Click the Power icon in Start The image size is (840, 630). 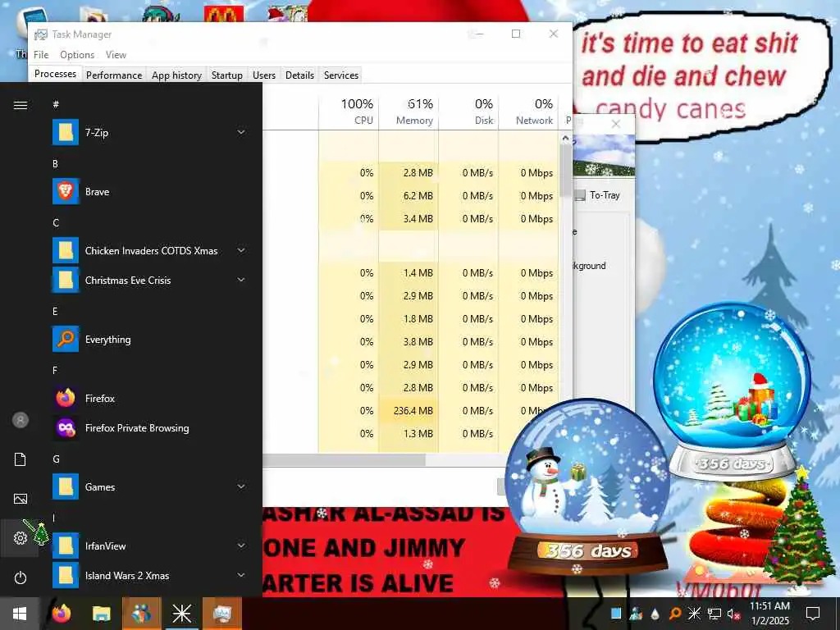point(20,577)
